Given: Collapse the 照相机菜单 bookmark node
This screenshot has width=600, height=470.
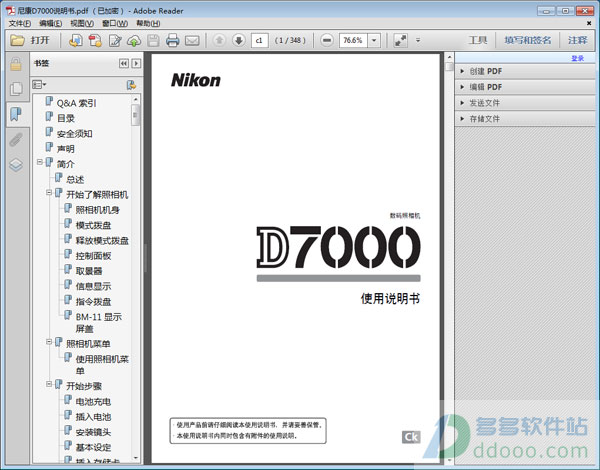Looking at the screenshot, I should [x=49, y=341].
